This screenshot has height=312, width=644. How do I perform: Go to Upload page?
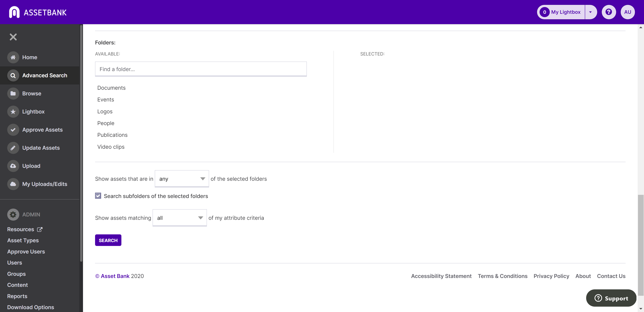(31, 166)
